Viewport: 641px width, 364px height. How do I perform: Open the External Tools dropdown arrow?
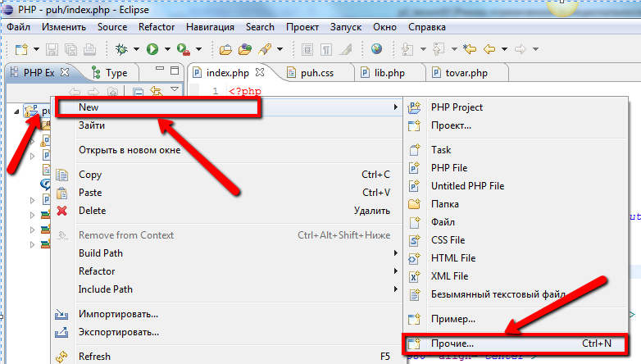pyautogui.click(x=198, y=49)
